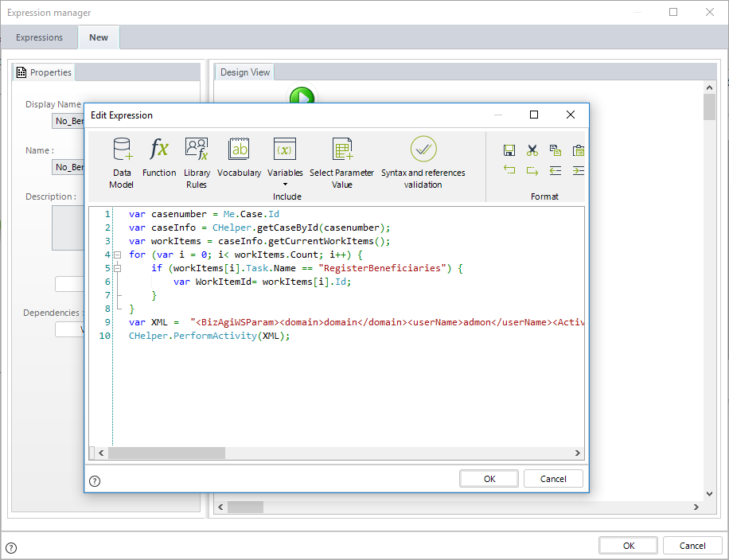Click Design View horizontal scrollbar thumb
Screen dimensions: 729x560
pos(245,507)
